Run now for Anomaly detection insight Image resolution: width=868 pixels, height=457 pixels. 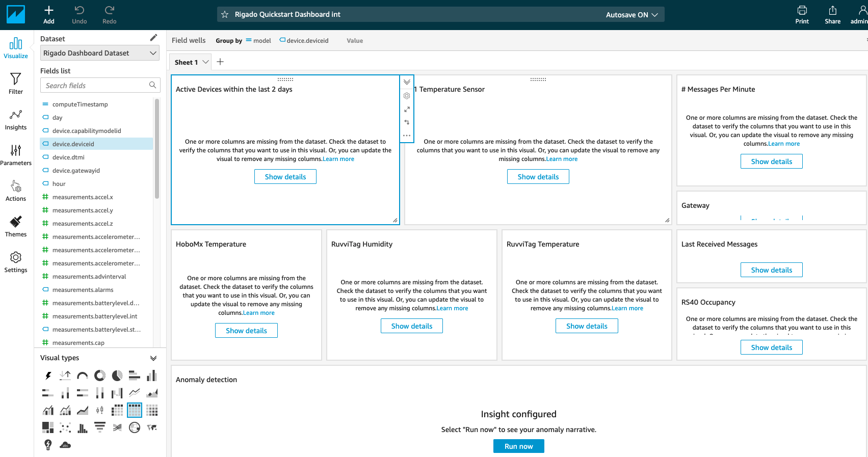(519, 446)
